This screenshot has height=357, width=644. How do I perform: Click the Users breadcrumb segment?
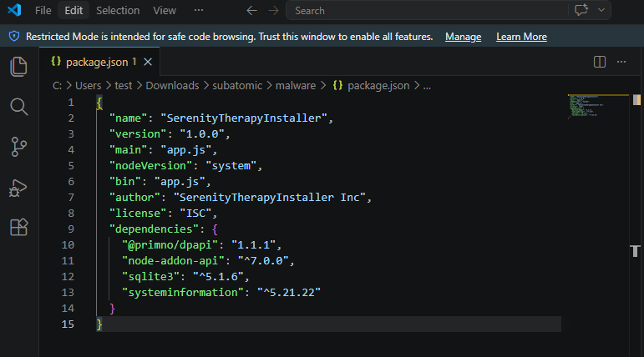(89, 85)
